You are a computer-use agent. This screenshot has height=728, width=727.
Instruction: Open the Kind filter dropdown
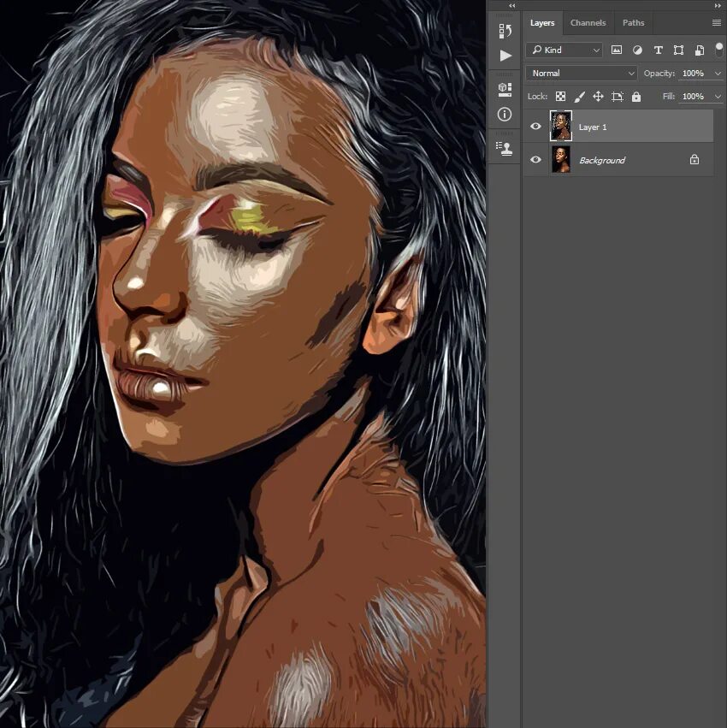point(564,50)
